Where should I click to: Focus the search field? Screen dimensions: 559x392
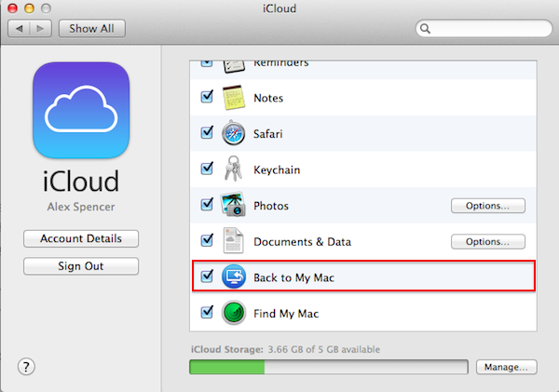484,29
